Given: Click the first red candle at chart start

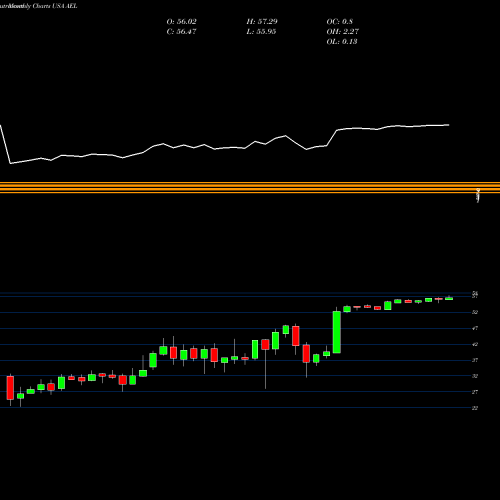Looking at the screenshot, I should pyautogui.click(x=10, y=388).
